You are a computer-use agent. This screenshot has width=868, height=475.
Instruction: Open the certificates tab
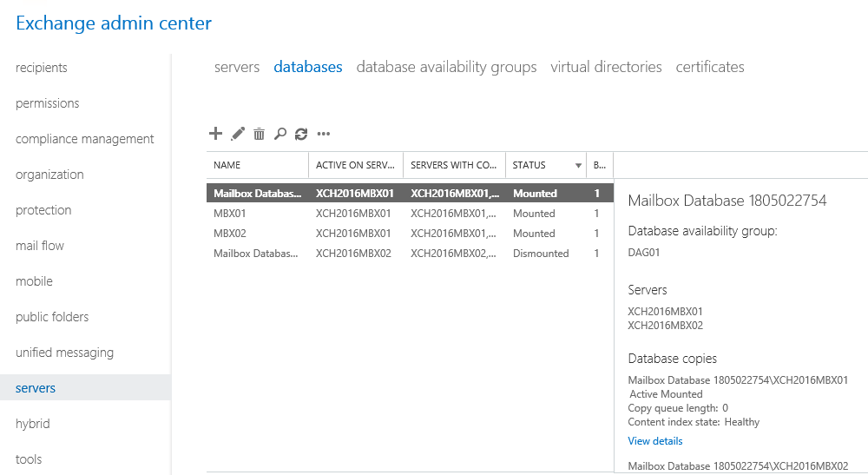(x=710, y=67)
